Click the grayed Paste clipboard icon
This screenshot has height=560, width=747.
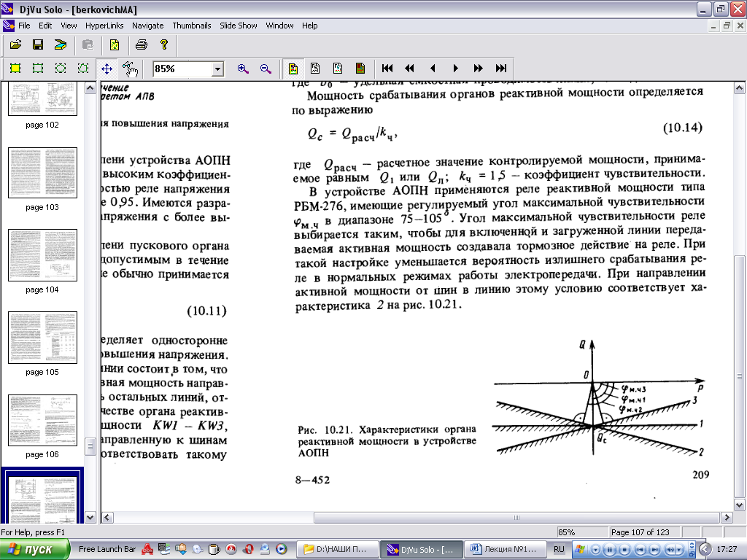point(88,44)
